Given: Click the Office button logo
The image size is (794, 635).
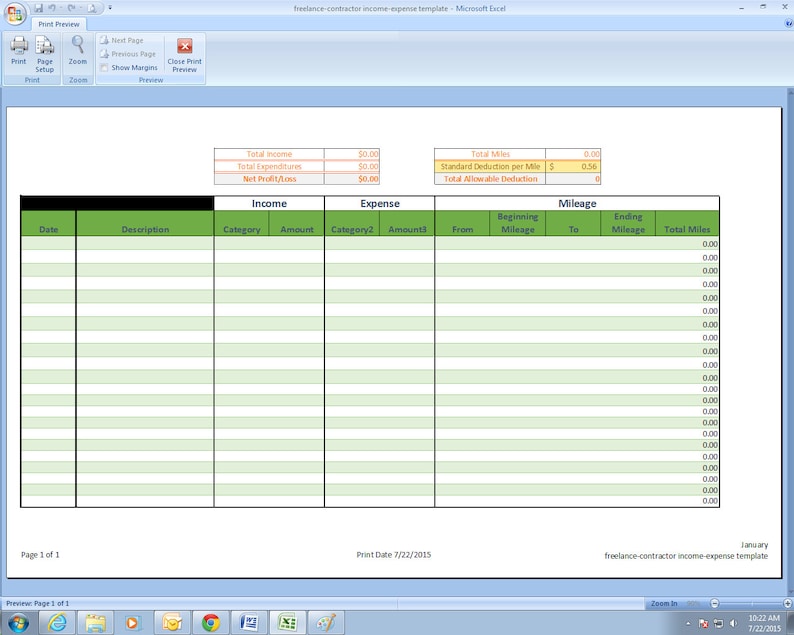Looking at the screenshot, I should [x=15, y=14].
